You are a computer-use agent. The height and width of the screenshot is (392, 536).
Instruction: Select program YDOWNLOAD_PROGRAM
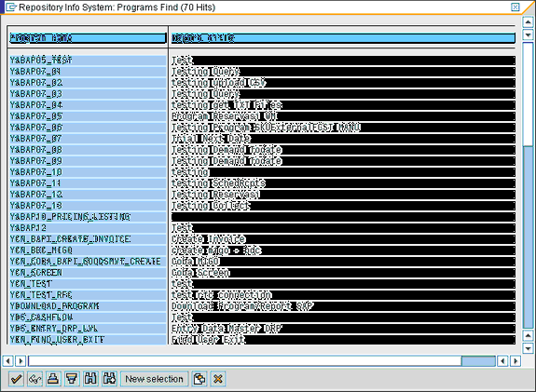click(88, 306)
